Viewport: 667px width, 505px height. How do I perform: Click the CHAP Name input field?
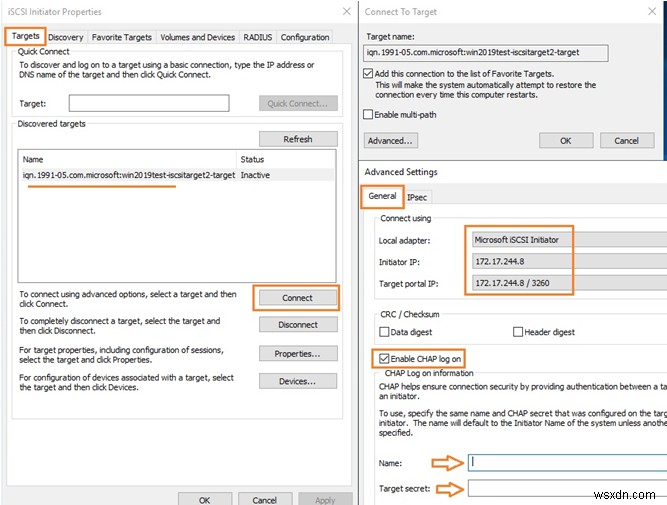(567, 462)
